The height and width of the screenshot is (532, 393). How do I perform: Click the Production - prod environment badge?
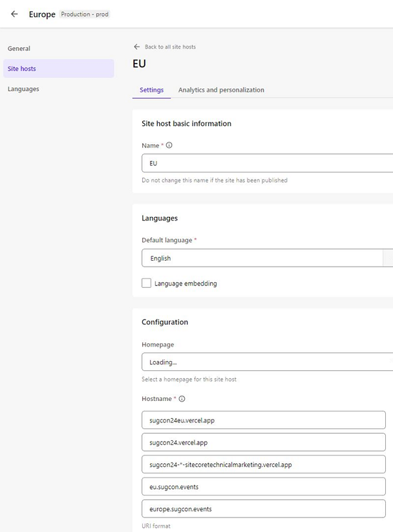85,14
